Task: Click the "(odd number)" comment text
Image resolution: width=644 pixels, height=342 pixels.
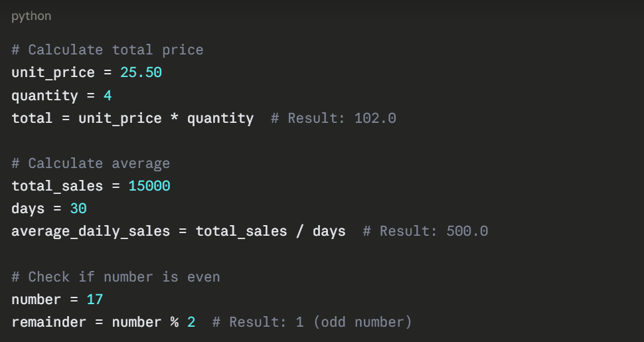Action: 362,322
